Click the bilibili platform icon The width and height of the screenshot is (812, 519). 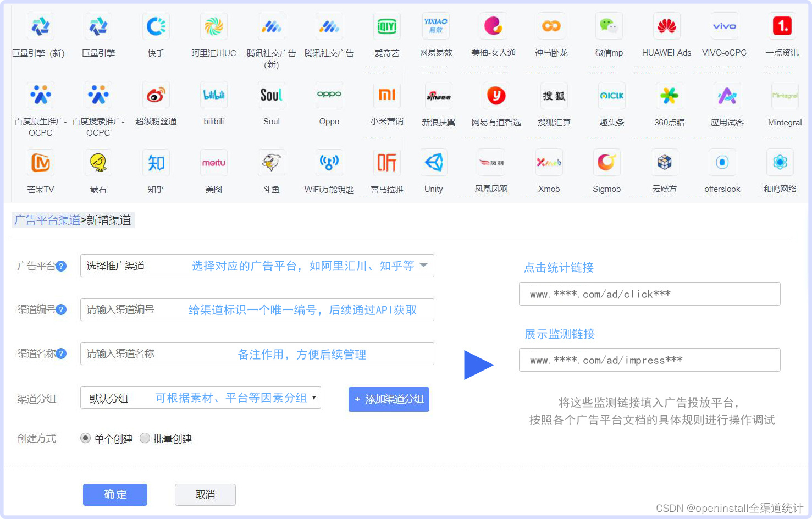[214, 95]
